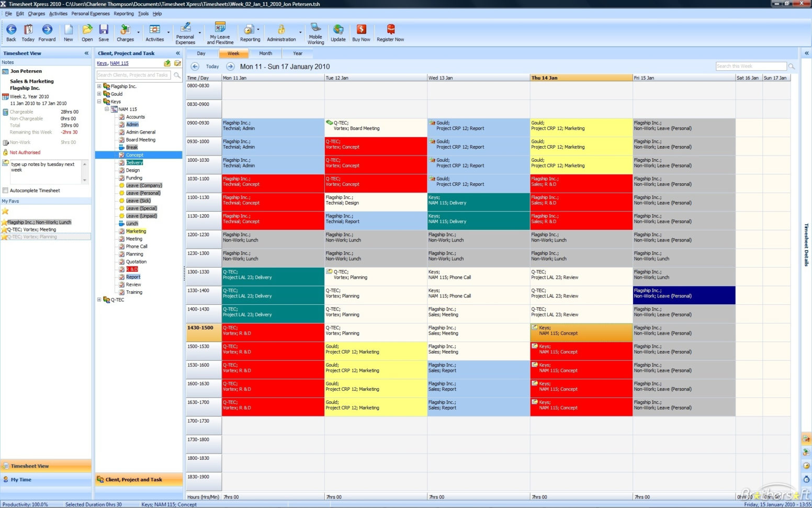Open the Activities menu
The width and height of the screenshot is (812, 508).
tap(58, 14)
